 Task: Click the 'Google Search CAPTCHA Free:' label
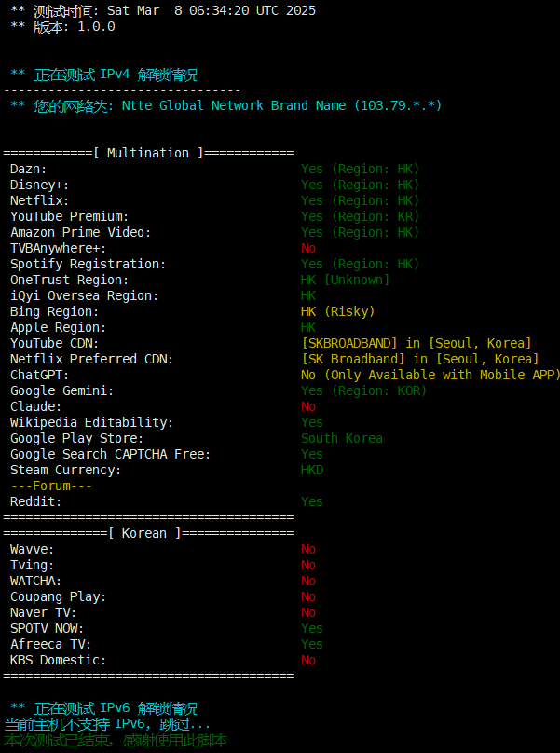[x=111, y=454]
